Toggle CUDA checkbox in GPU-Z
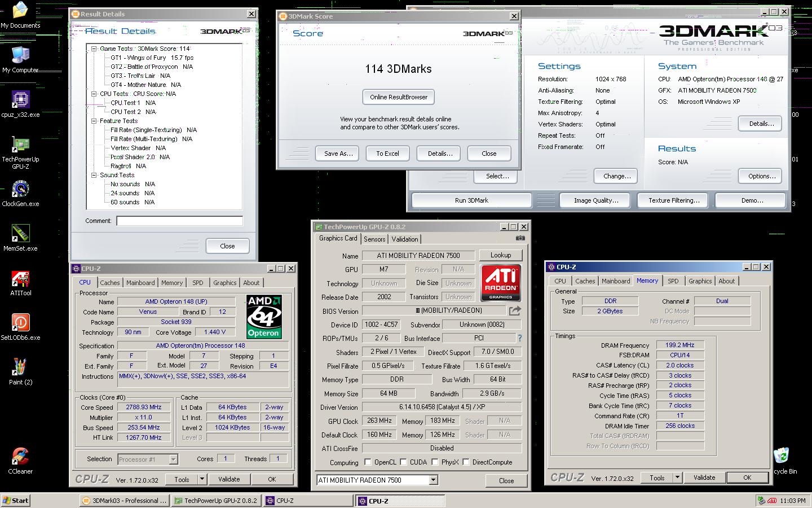Viewport: 812px width, 508px height. (x=403, y=462)
